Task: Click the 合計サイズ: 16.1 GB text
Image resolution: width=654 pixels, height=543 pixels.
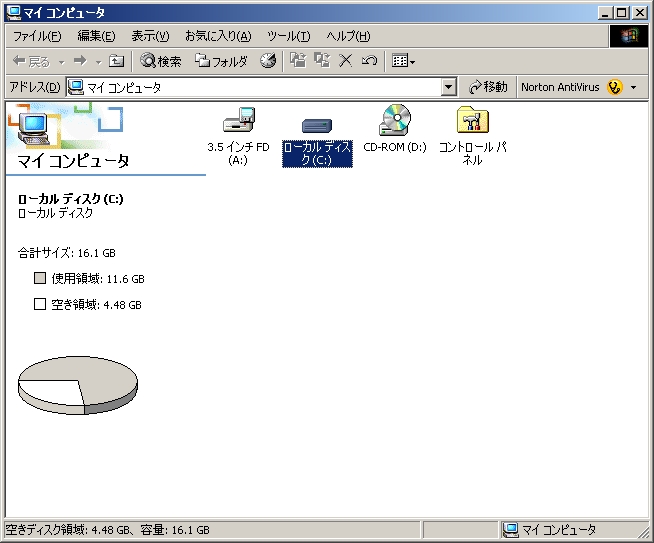Action: click(x=67, y=253)
